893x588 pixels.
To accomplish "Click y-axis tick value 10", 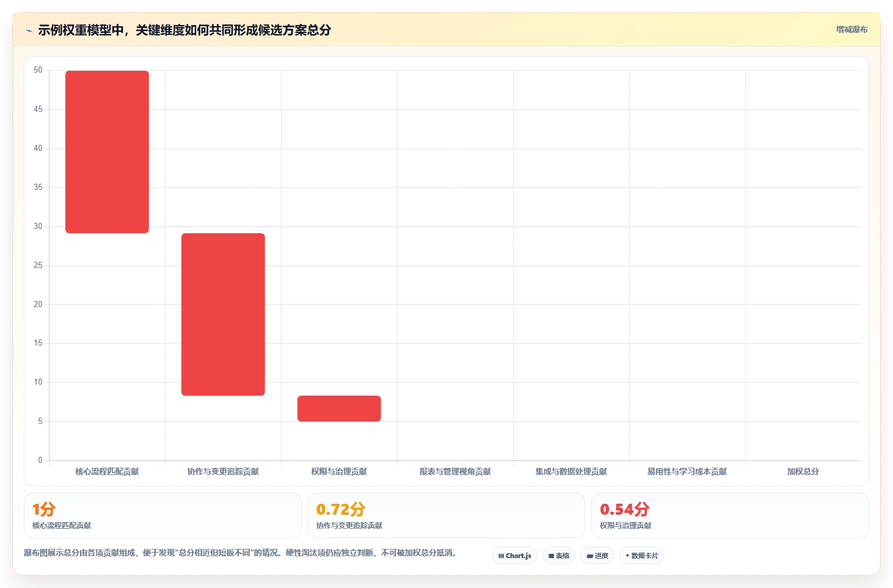I will point(38,382).
